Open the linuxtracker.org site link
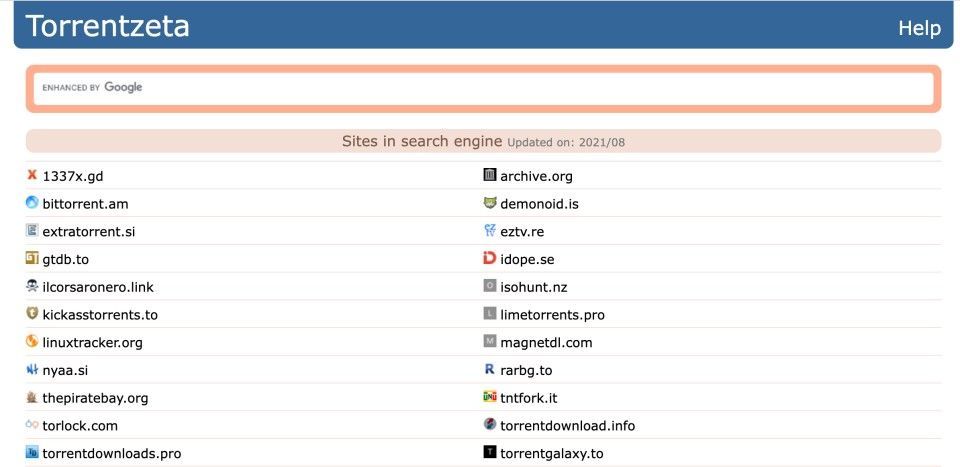960x467 pixels. click(92, 343)
